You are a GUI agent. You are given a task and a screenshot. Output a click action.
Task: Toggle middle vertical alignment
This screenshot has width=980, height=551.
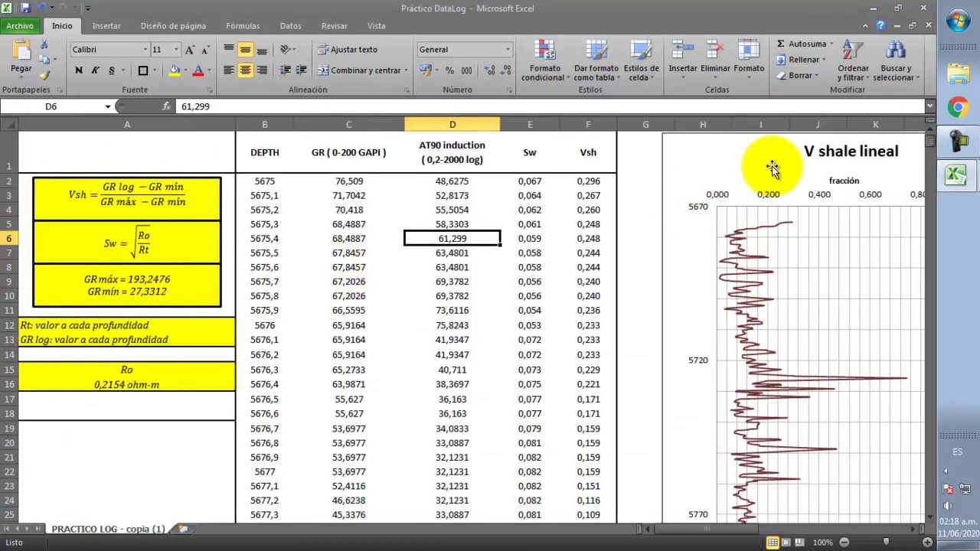pyautogui.click(x=245, y=50)
